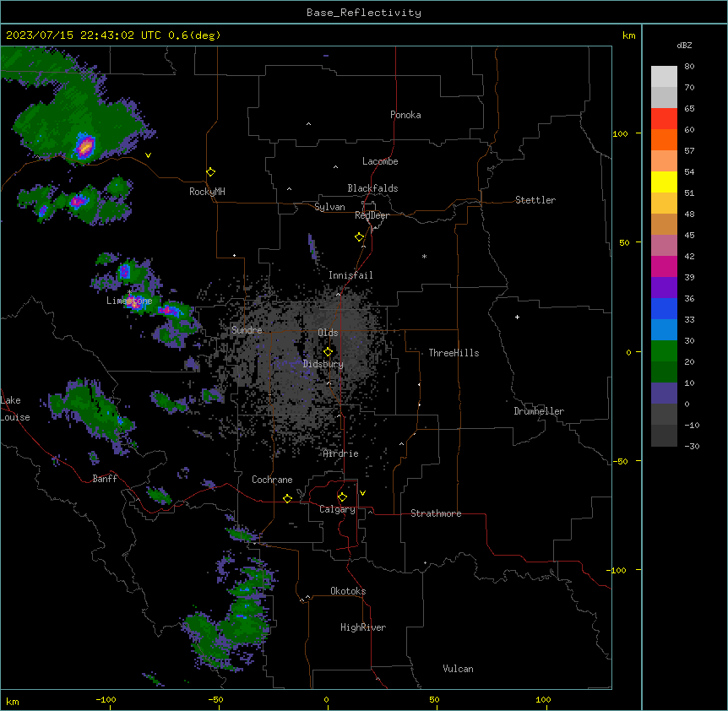
Task: Select the yellow diamond marker between Olds and Didsbury
Action: (x=328, y=352)
